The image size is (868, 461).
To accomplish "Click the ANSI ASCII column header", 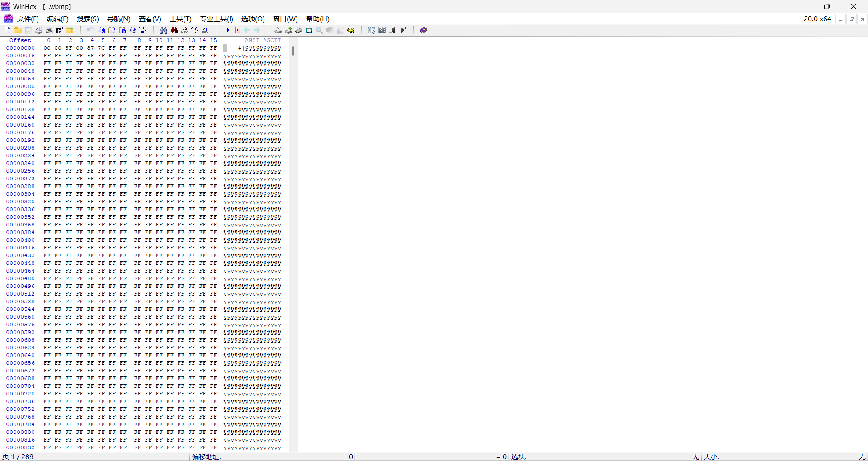I will 263,40.
